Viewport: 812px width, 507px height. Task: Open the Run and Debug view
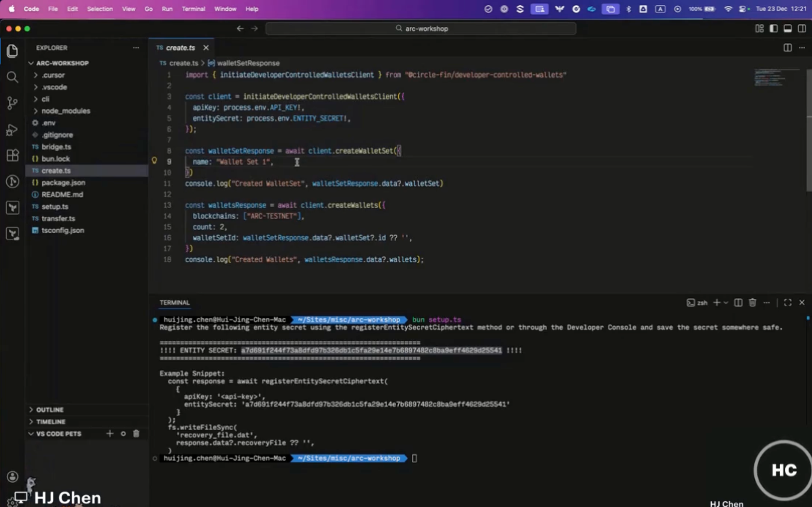12,130
